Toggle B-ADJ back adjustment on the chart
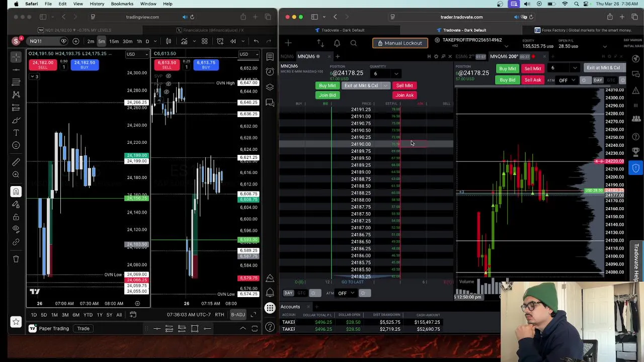Viewport: 644px width, 362px height. coord(237,315)
